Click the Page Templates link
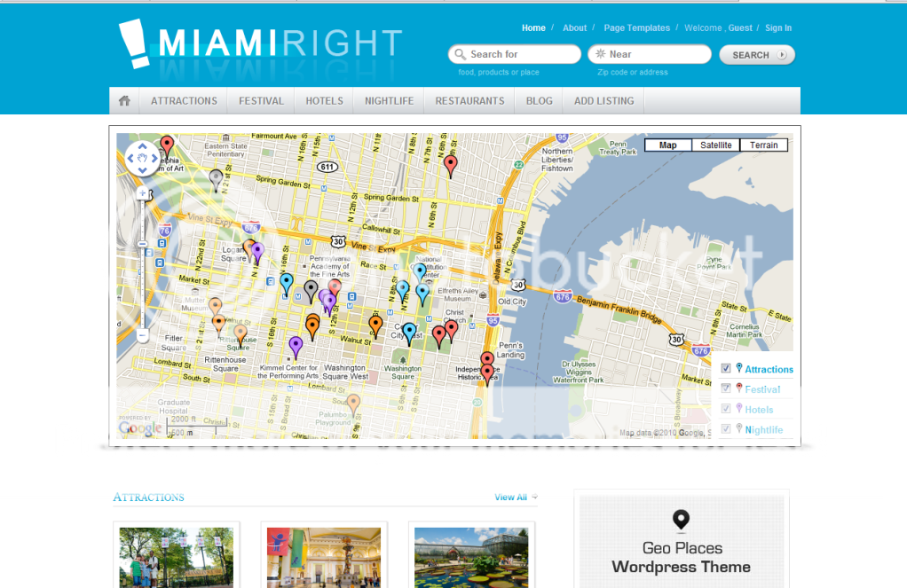 (x=637, y=27)
